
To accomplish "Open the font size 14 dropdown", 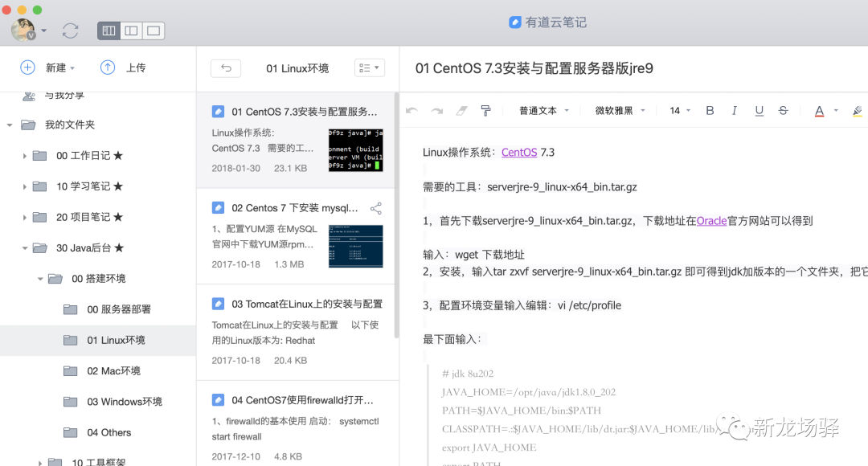I will (x=680, y=111).
